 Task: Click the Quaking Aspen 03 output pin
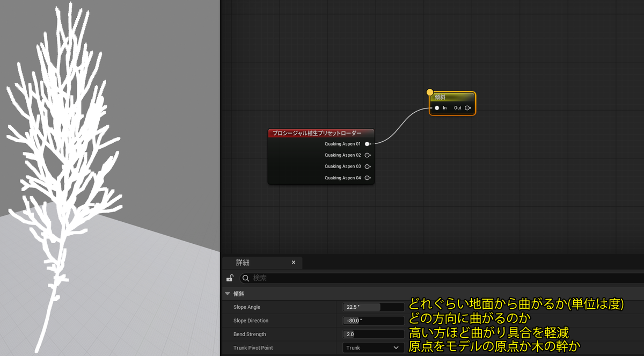click(x=368, y=166)
